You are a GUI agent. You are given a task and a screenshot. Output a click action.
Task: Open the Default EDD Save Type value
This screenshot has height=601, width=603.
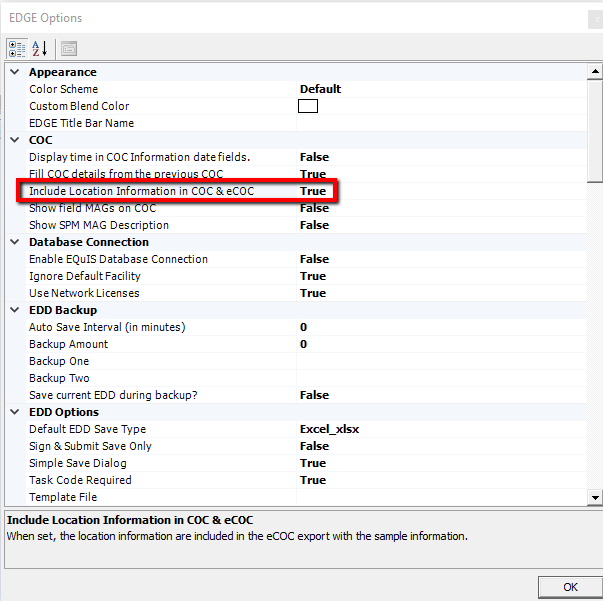(329, 429)
